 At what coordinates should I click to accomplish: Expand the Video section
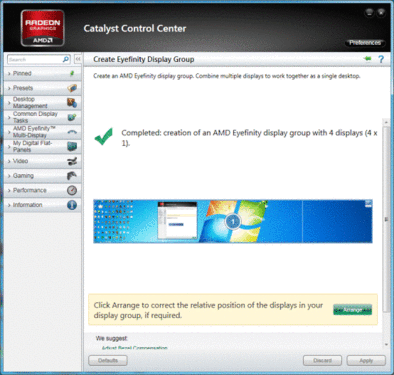(42, 161)
